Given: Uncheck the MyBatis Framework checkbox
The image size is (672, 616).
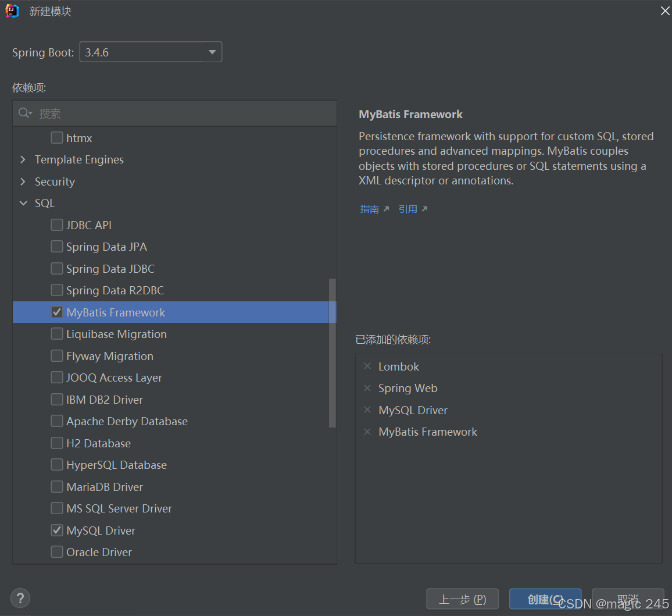Looking at the screenshot, I should (x=56, y=312).
